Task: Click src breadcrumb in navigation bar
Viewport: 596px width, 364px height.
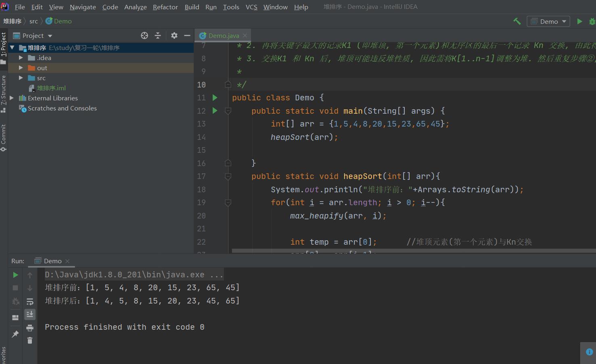Action: (33, 21)
